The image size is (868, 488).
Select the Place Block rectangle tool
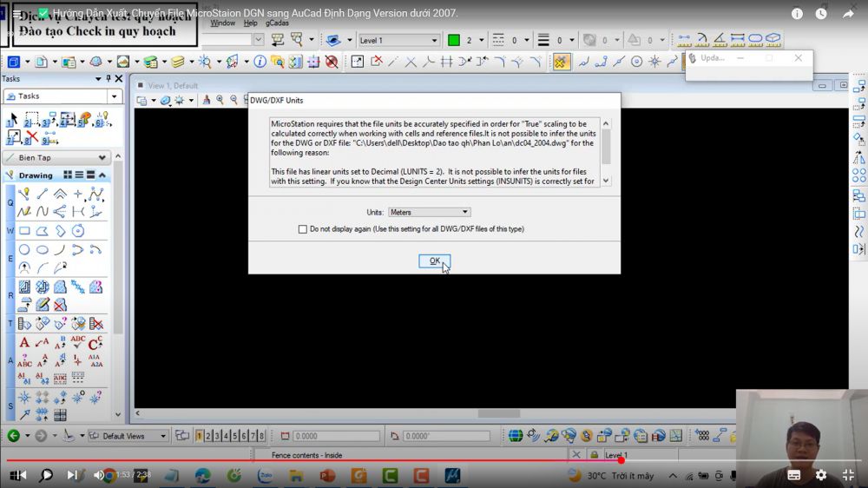pos(24,230)
